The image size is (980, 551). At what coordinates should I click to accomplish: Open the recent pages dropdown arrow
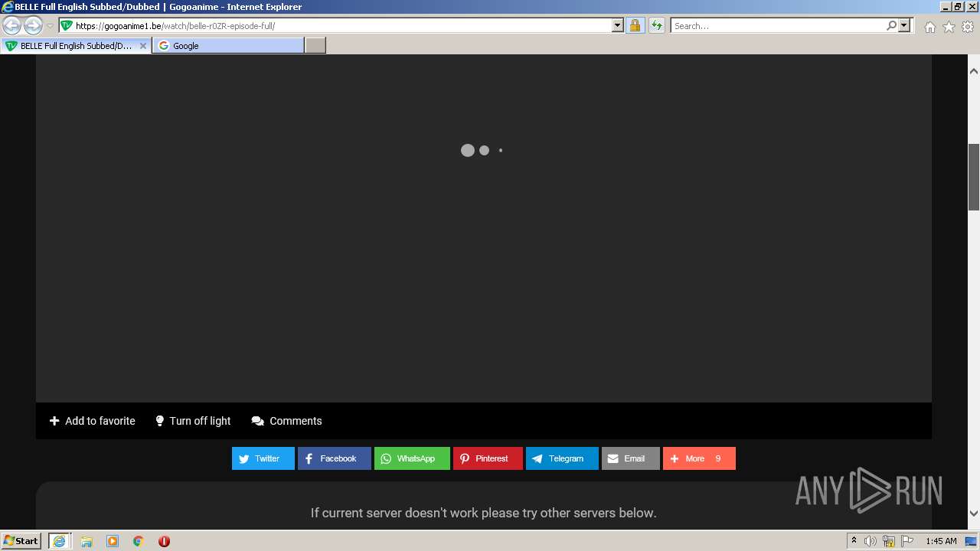50,26
